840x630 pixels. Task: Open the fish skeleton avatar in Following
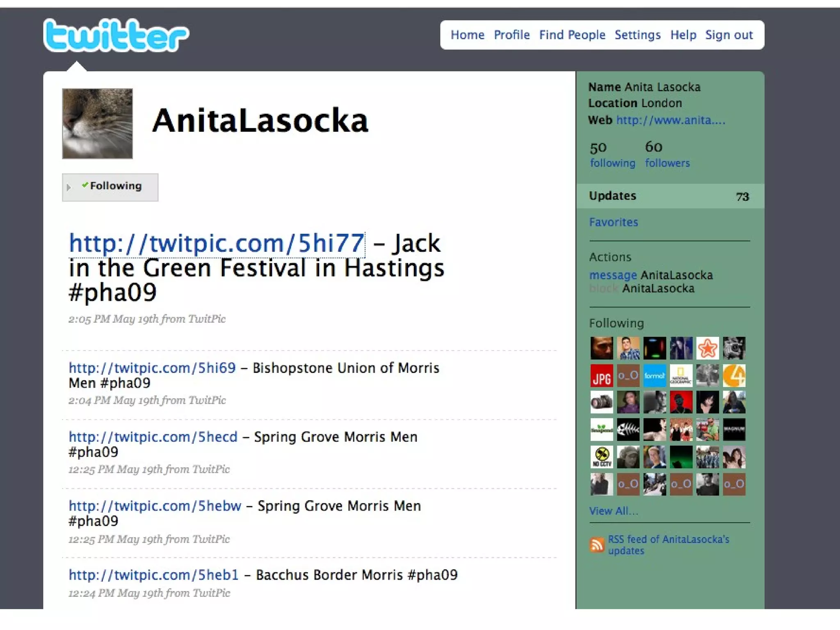tap(628, 429)
